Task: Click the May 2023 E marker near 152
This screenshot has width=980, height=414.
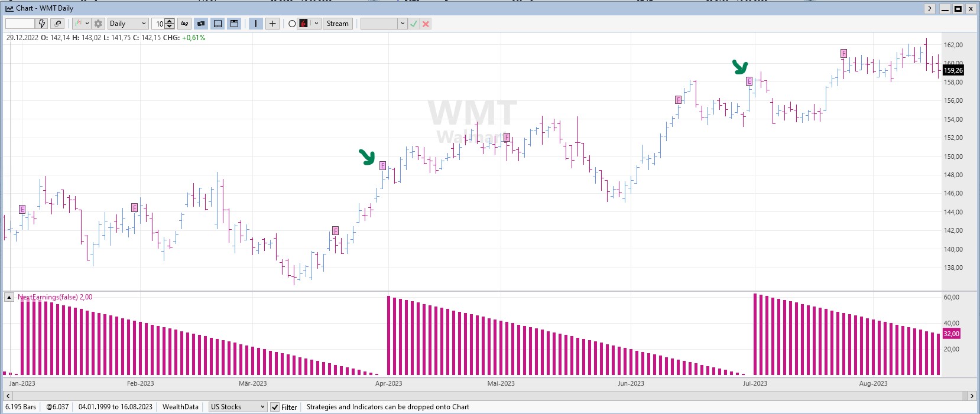Action: point(507,138)
